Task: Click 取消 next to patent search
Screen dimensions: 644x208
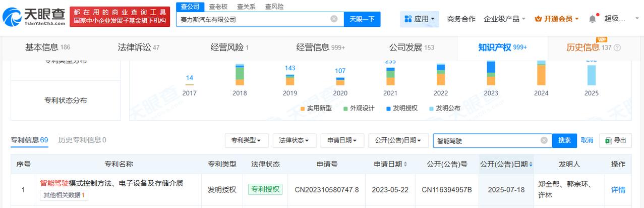Action: (x=587, y=140)
